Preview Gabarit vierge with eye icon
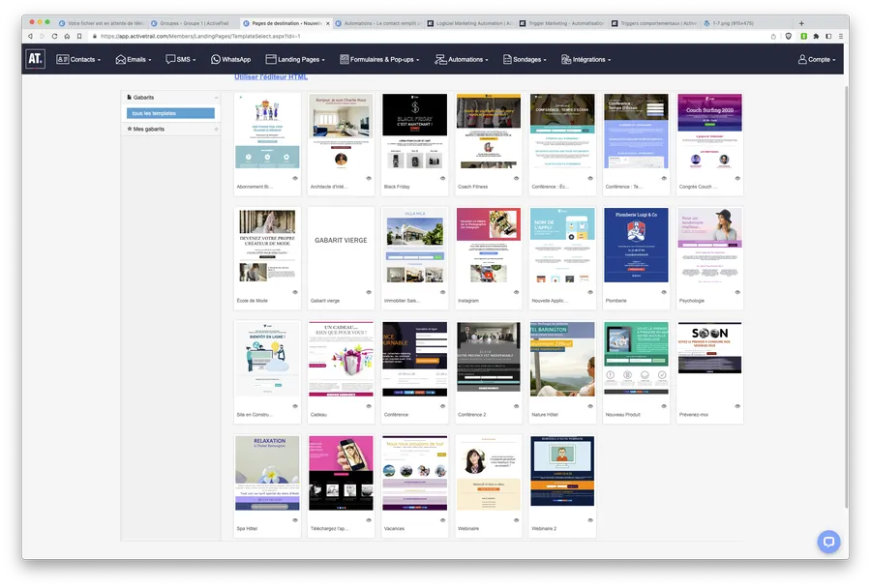Viewport: 871px width, 588px height. point(369,292)
